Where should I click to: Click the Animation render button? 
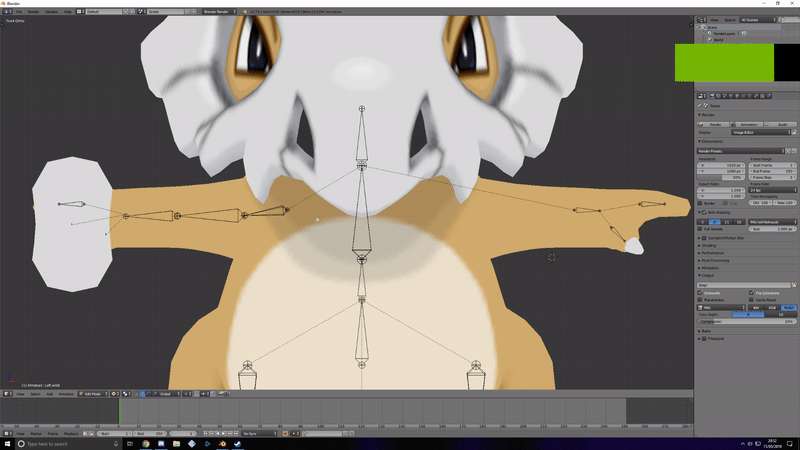click(x=746, y=124)
